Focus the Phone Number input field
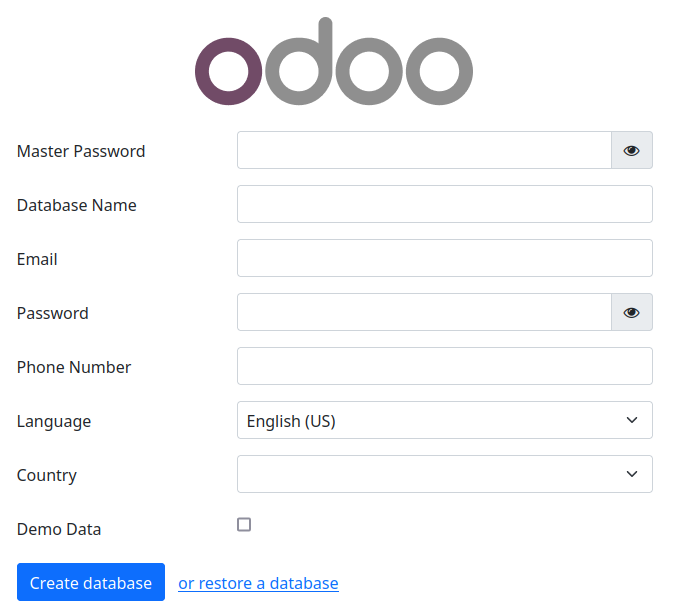This screenshot has height=612, width=676. tap(444, 366)
